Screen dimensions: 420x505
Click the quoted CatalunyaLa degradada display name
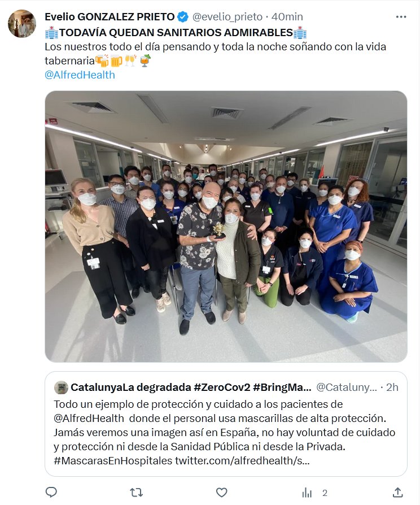pos(191,387)
